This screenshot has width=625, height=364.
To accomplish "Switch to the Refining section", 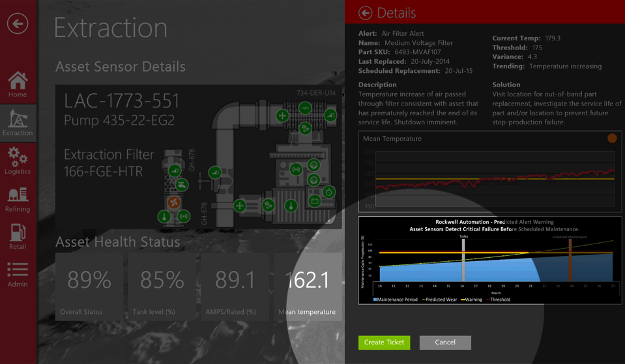I will pos(18,199).
